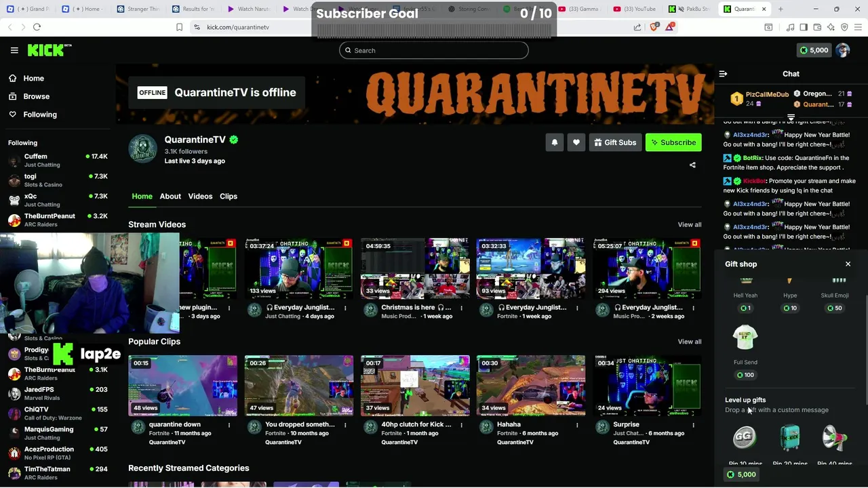Click the Gift Subs button

[615, 142]
